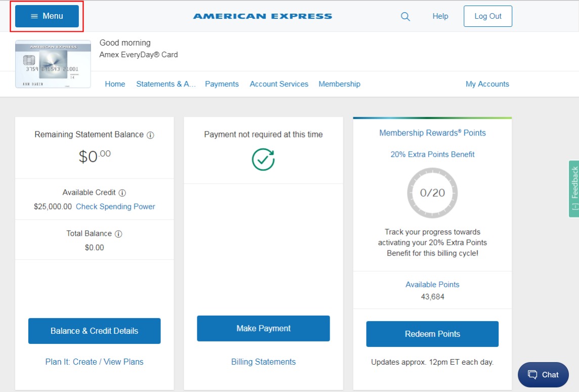Screen dimensions: 579x392
Task: Click the 43,684 points value
Action: click(432, 297)
